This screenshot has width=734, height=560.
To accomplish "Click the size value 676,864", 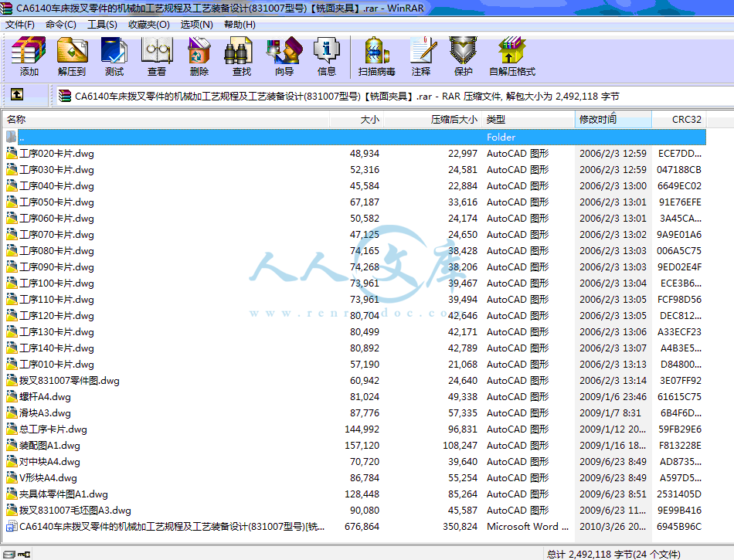I will [362, 526].
